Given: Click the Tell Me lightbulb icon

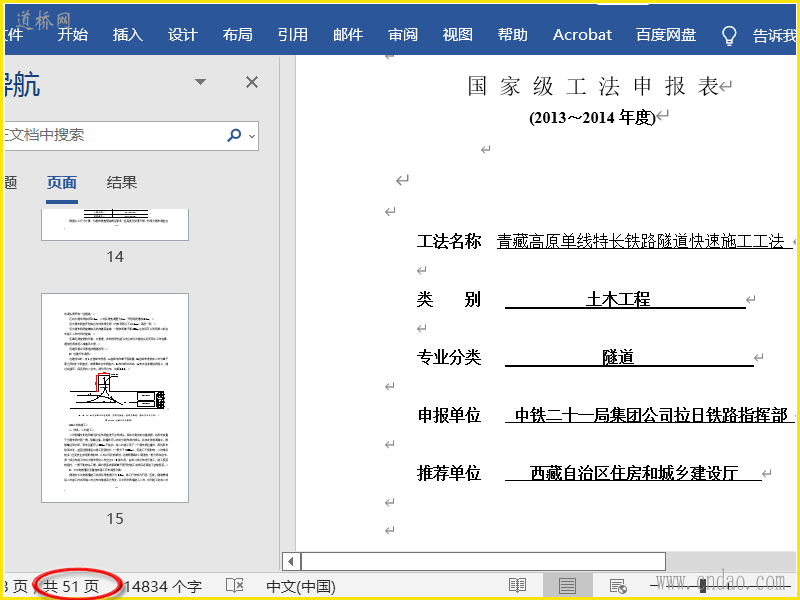Looking at the screenshot, I should click(730, 35).
